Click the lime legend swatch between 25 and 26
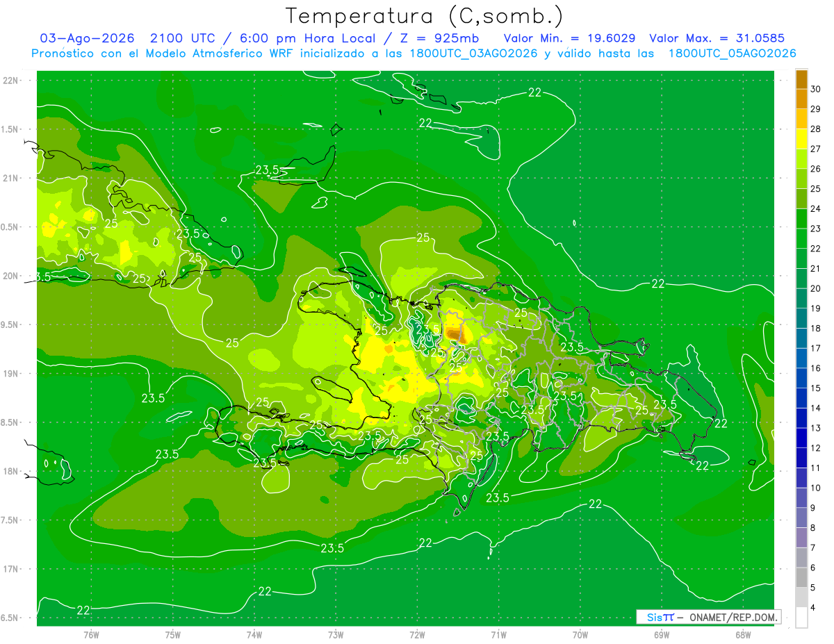834x644 pixels. click(x=801, y=179)
